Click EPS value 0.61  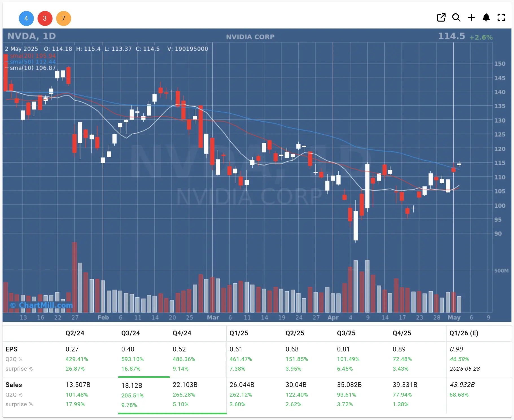(x=236, y=349)
